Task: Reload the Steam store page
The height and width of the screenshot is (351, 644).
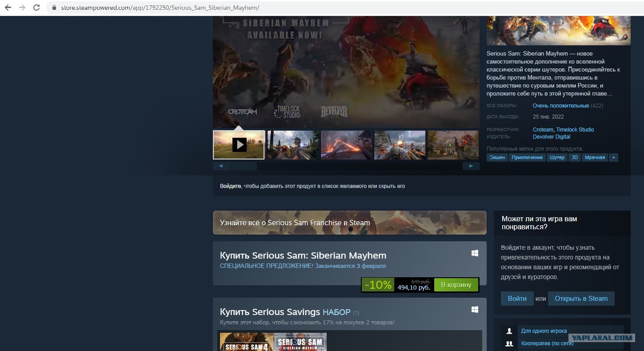Action: tap(36, 8)
